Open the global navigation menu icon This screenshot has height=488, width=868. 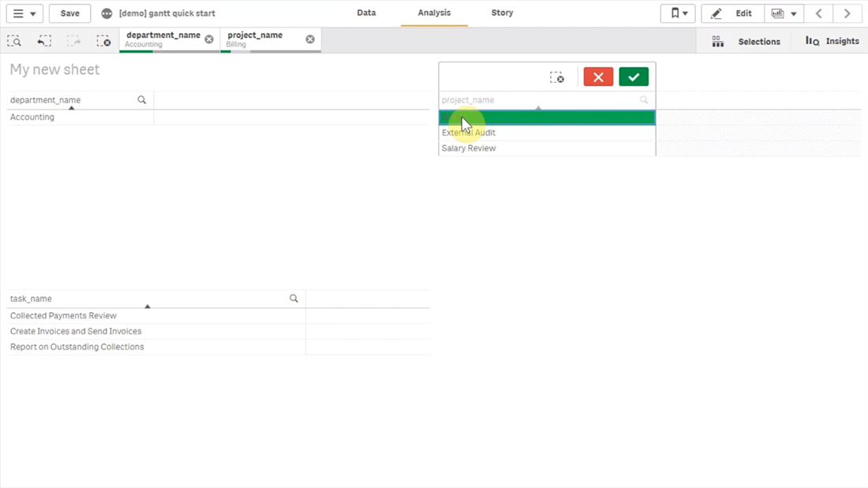click(17, 13)
